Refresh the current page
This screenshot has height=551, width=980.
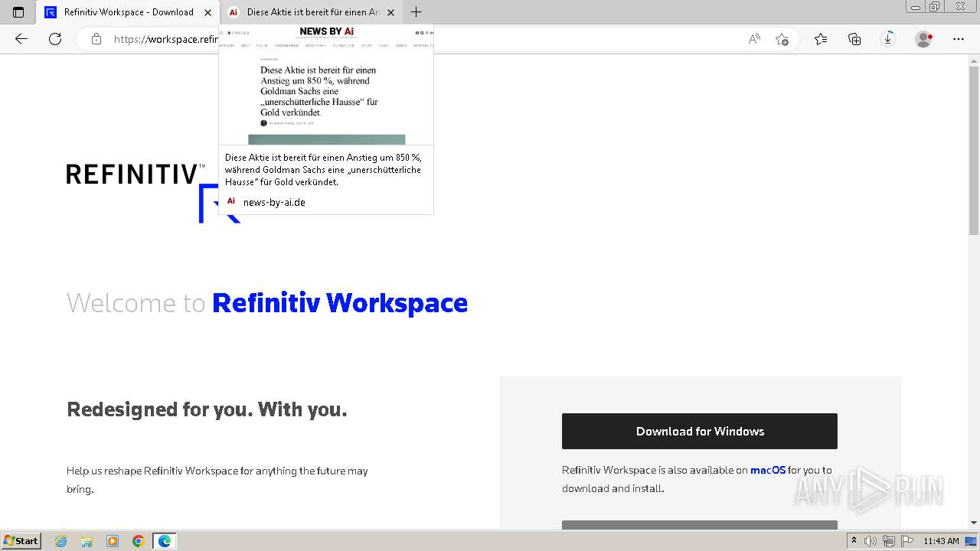(55, 39)
